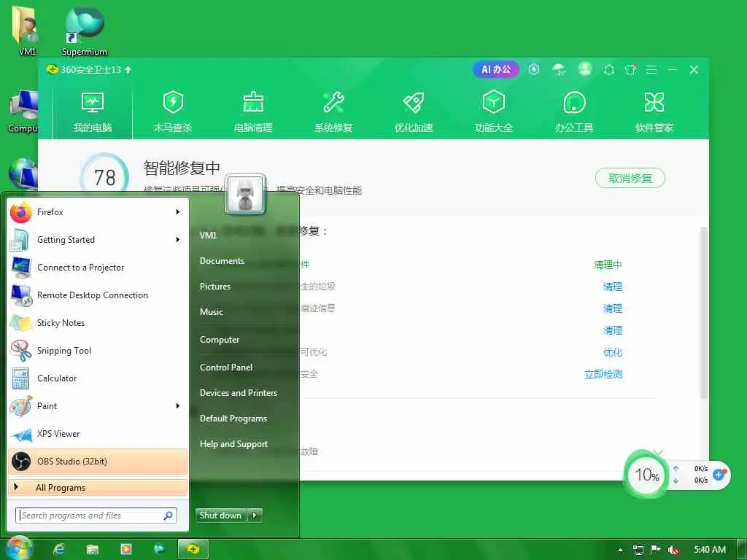The width and height of the screenshot is (747, 560).
Task: Switch to 木马查杀 tab
Action: click(x=173, y=112)
